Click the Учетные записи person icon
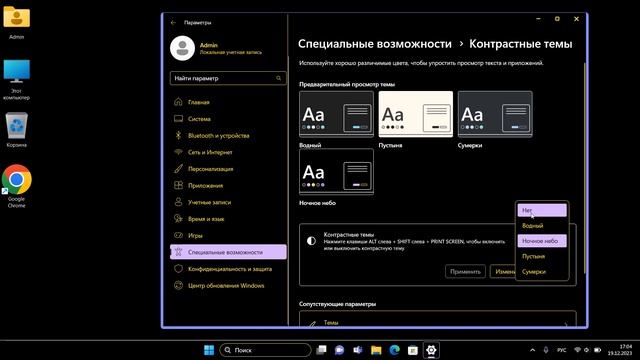Image resolution: width=640 pixels, height=360 pixels. 178,202
